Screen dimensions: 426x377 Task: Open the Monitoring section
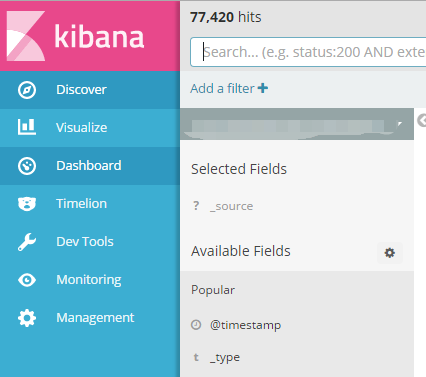coord(90,280)
